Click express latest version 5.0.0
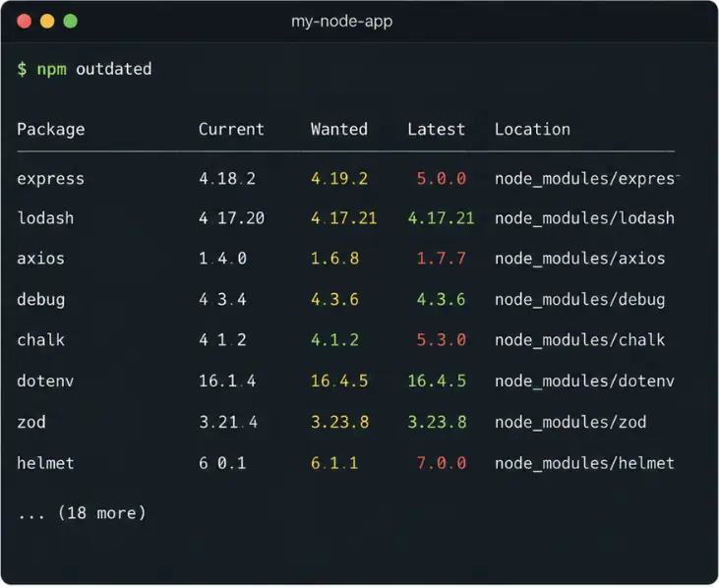Image resolution: width=719 pixels, height=588 pixels. [441, 178]
